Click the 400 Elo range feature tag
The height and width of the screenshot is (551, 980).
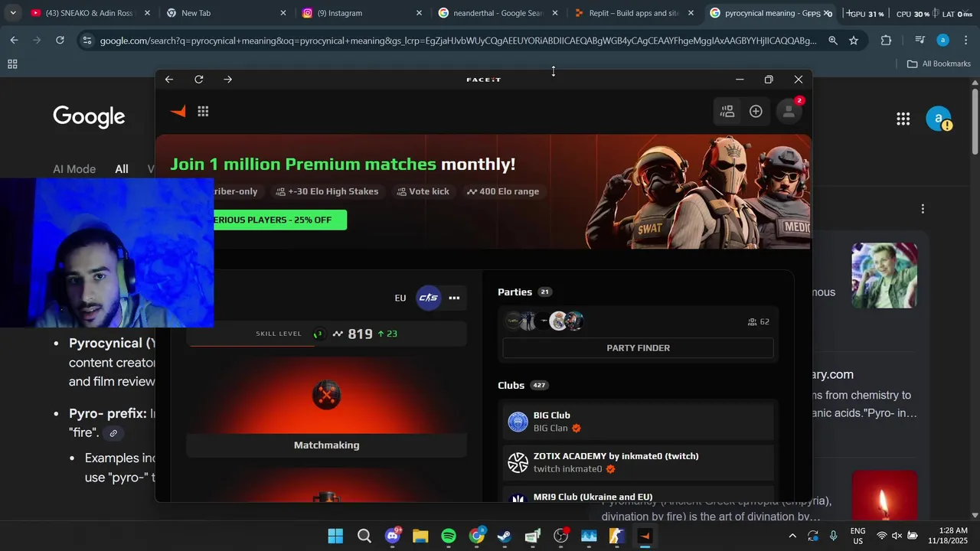pos(503,191)
